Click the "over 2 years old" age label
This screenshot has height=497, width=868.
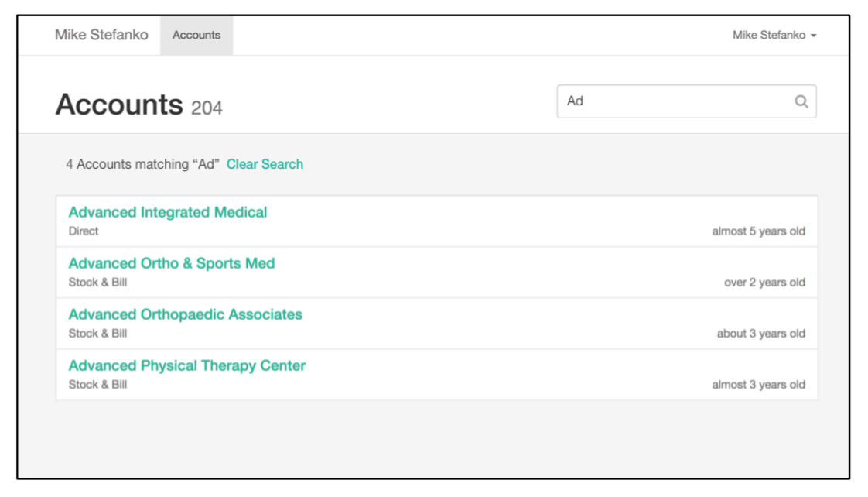(x=764, y=283)
